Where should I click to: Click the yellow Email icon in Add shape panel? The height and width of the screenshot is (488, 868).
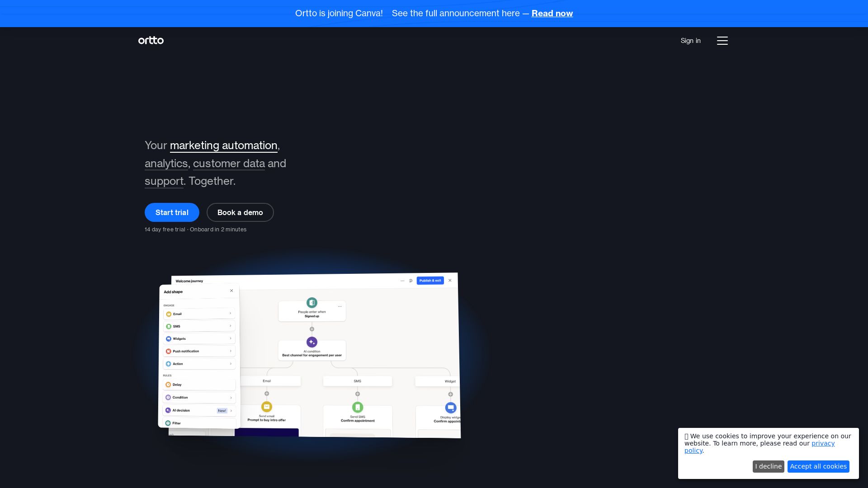[169, 314]
